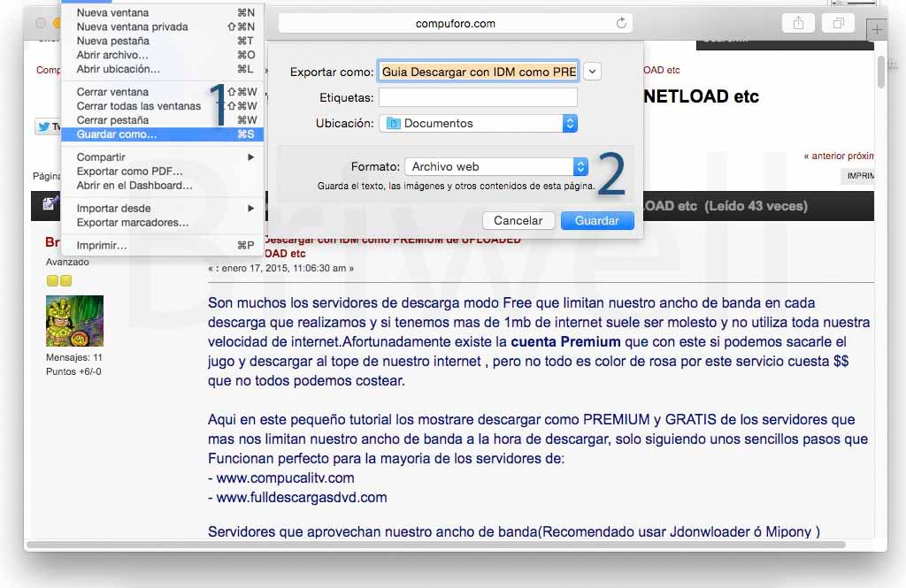The width and height of the screenshot is (906, 588).
Task: Click the bold 'cuenta Premium' text
Action: [565, 341]
